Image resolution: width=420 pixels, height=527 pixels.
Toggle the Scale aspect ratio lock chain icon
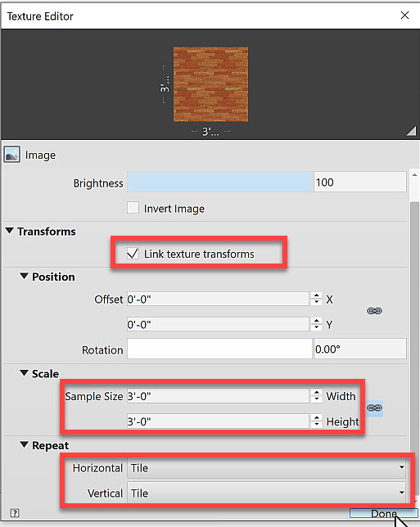[x=374, y=408]
